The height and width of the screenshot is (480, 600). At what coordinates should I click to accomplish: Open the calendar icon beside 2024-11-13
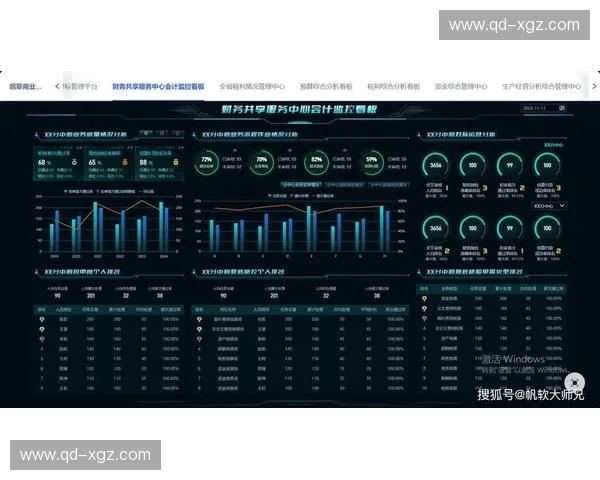(562, 108)
